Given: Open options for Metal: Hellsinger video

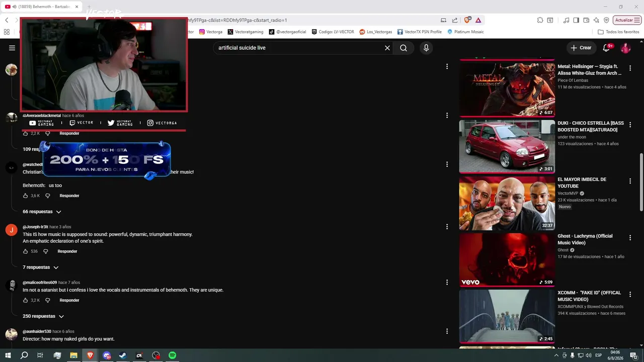Looking at the screenshot, I should coord(630,68).
